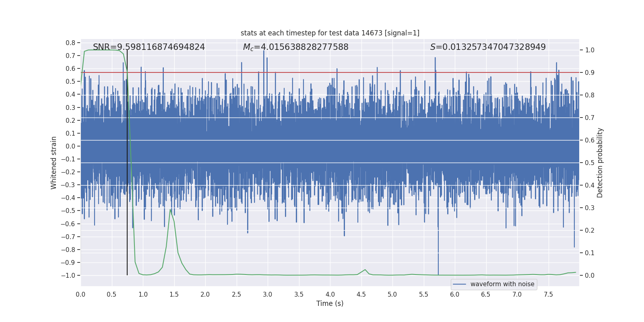Click the blue line sample in the legend
Viewport: 644px width, 322px height.
460,284
